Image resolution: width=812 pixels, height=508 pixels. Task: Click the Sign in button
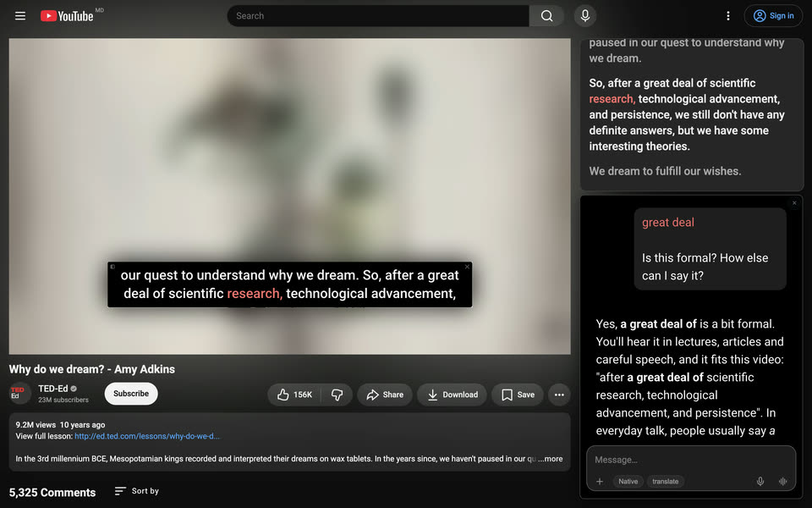(x=774, y=16)
